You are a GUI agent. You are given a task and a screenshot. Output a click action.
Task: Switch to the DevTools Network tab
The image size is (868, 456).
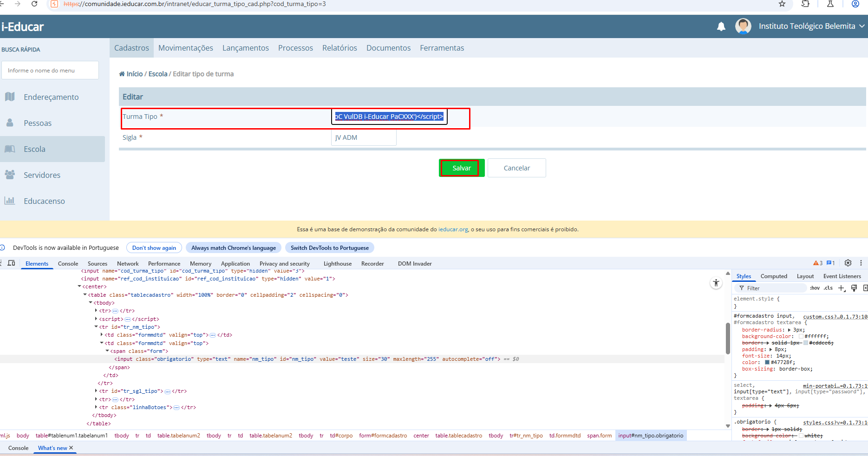click(x=128, y=263)
